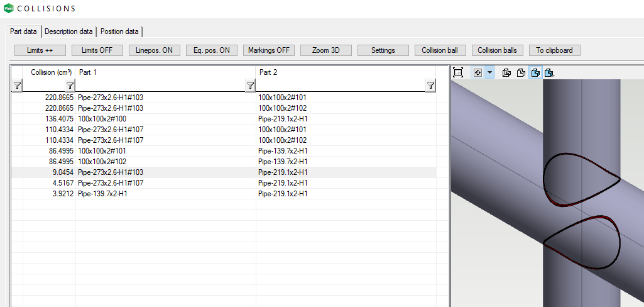Click the Plant app logo in title
This screenshot has height=307, width=644.
point(8,8)
